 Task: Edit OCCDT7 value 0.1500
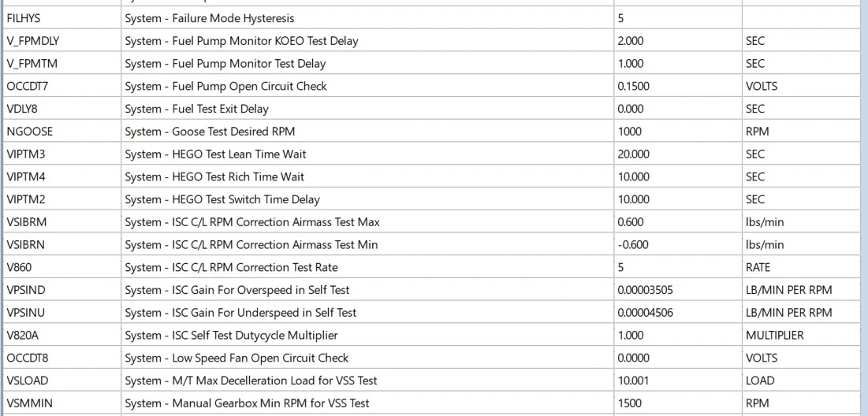click(x=677, y=87)
